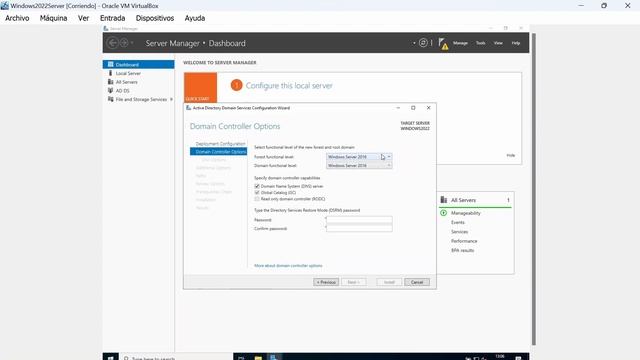Expand File and Storage Services arrow
This screenshot has height=360, width=640.
(x=171, y=99)
